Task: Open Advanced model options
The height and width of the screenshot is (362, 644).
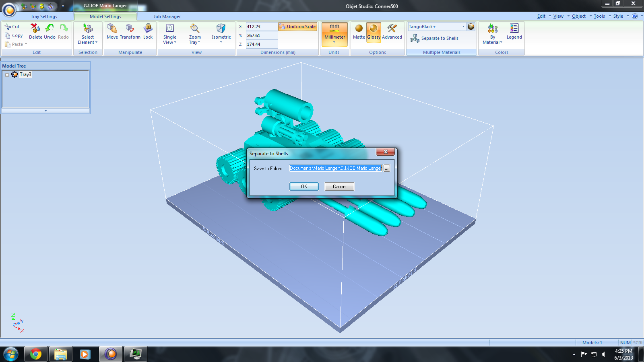Action: click(x=392, y=31)
